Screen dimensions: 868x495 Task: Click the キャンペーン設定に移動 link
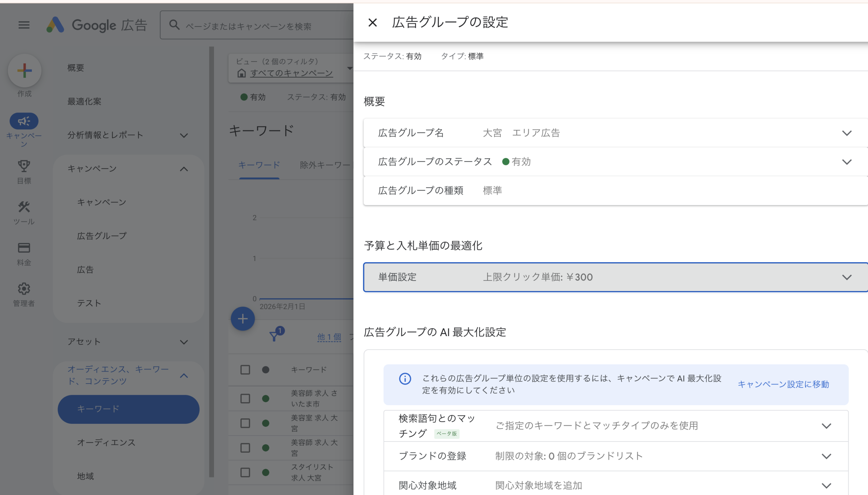click(783, 384)
